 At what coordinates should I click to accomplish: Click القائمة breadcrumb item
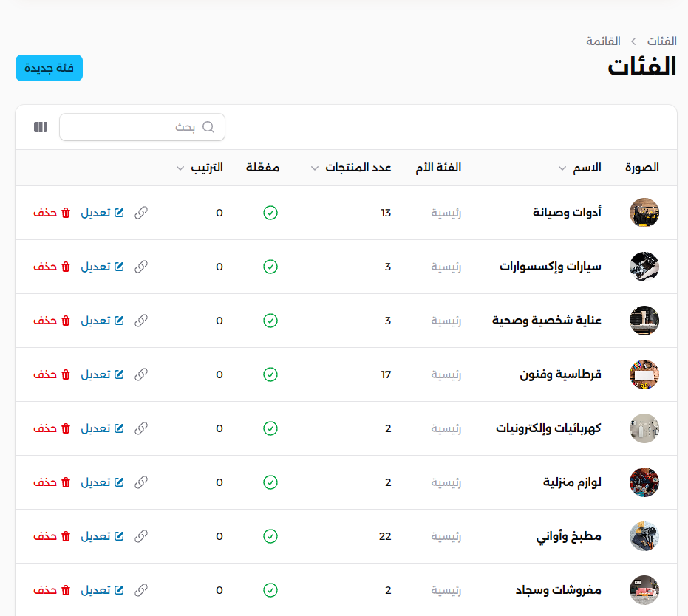pos(603,41)
